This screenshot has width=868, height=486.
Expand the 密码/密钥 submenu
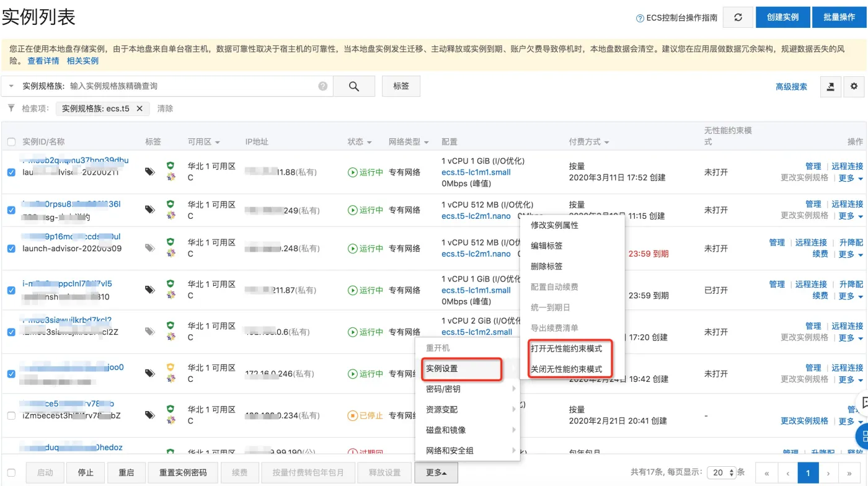coord(467,389)
